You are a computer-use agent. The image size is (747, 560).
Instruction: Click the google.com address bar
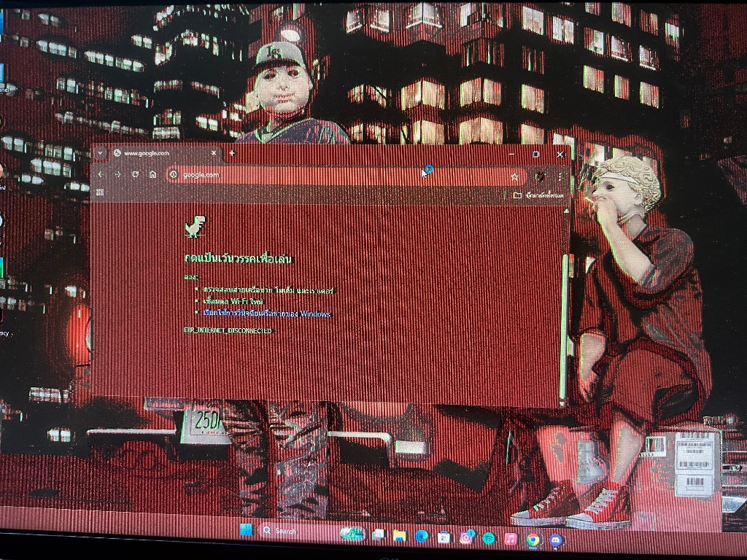(347, 175)
